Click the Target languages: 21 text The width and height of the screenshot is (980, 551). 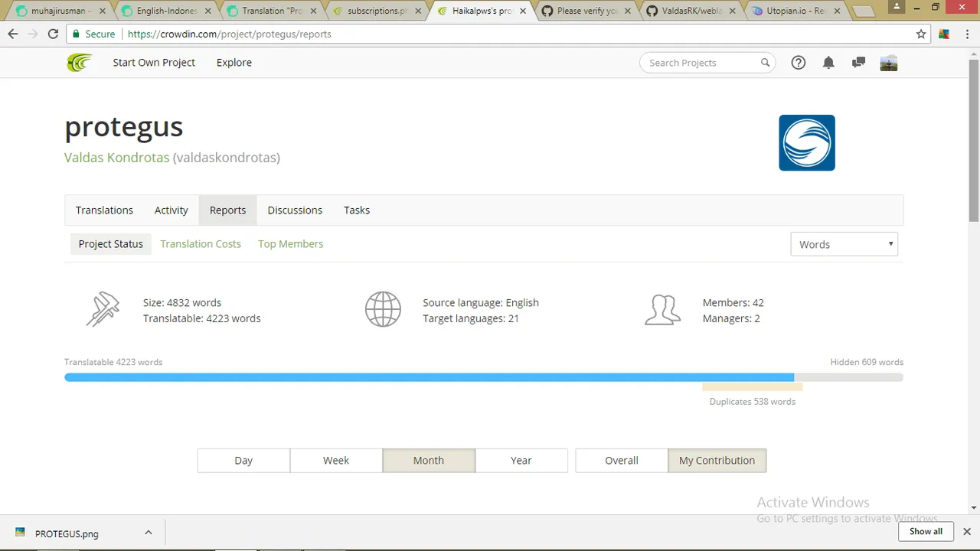tap(471, 318)
